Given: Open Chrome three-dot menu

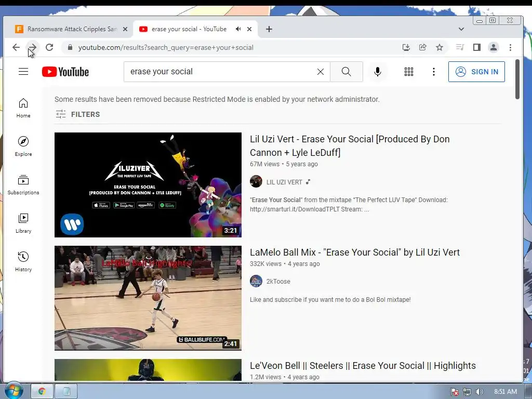Looking at the screenshot, I should 510,47.
